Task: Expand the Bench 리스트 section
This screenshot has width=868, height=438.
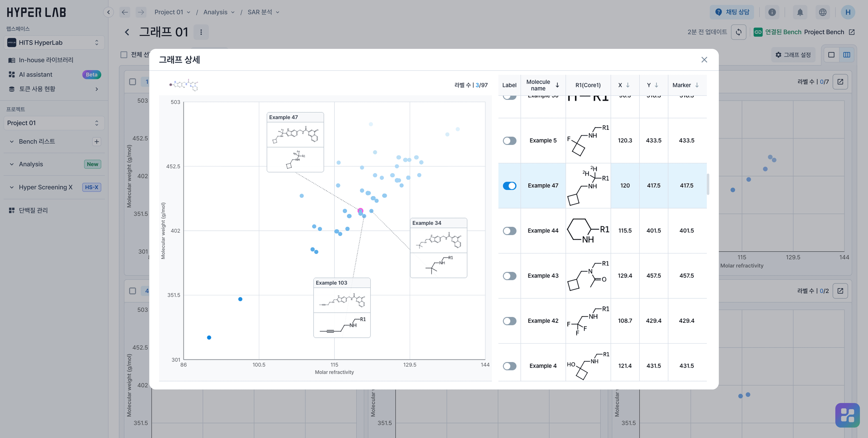Action: coord(12,142)
